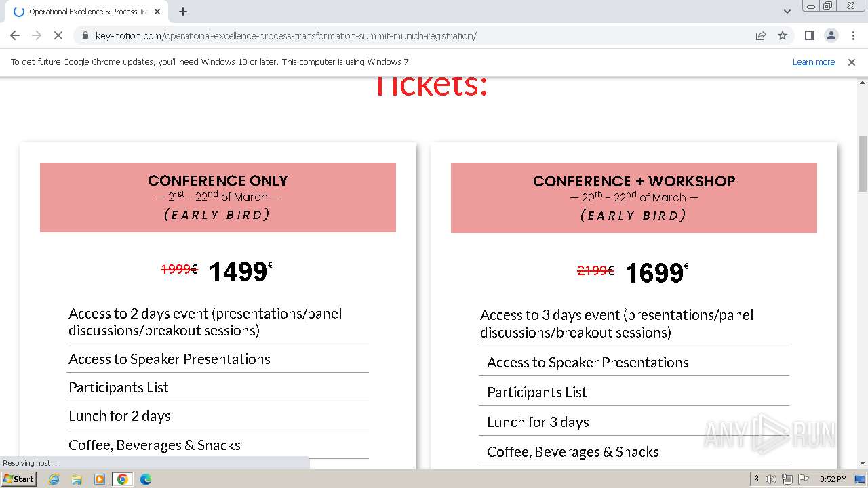Image resolution: width=868 pixels, height=488 pixels.
Task: Open a new browser tab
Action: coord(183,12)
